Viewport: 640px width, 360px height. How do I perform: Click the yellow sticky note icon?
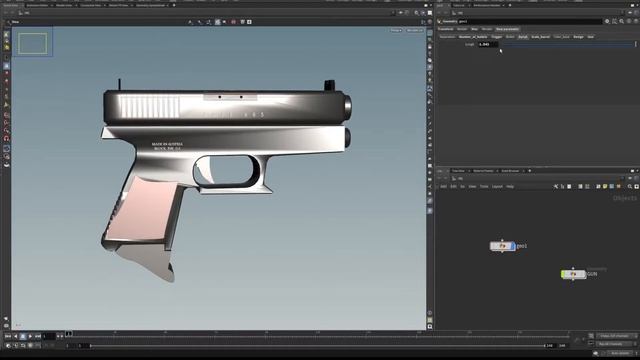point(605,187)
